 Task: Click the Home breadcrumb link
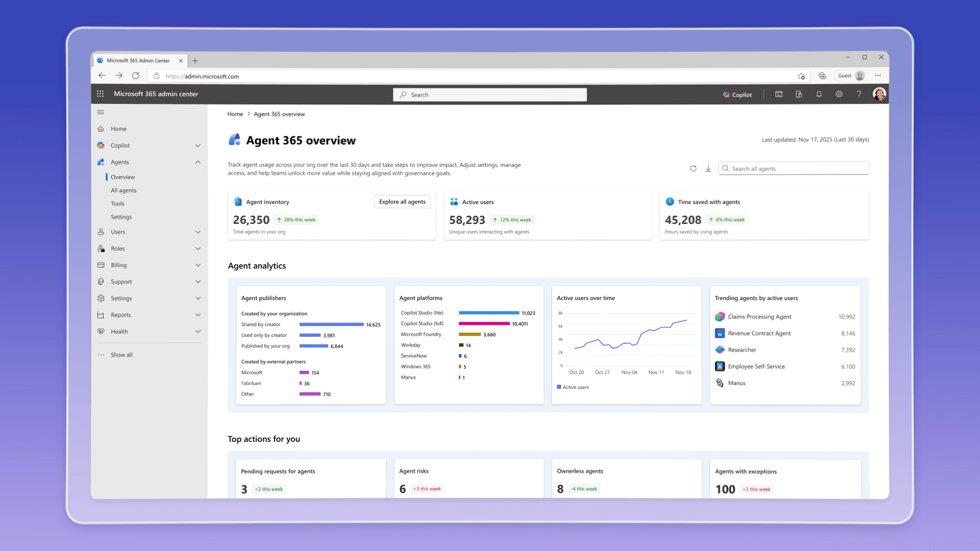235,114
